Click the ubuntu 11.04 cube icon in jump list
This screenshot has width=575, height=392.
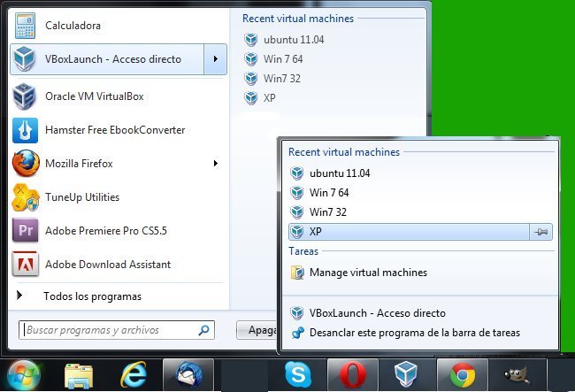point(297,173)
